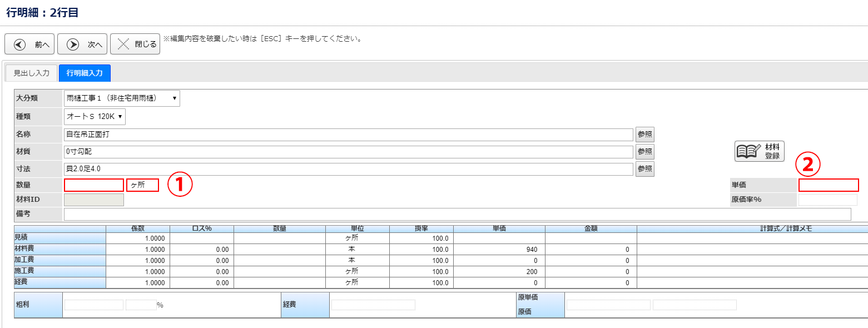
Task: Click 参照 button next to 名称 field
Action: pyautogui.click(x=644, y=135)
